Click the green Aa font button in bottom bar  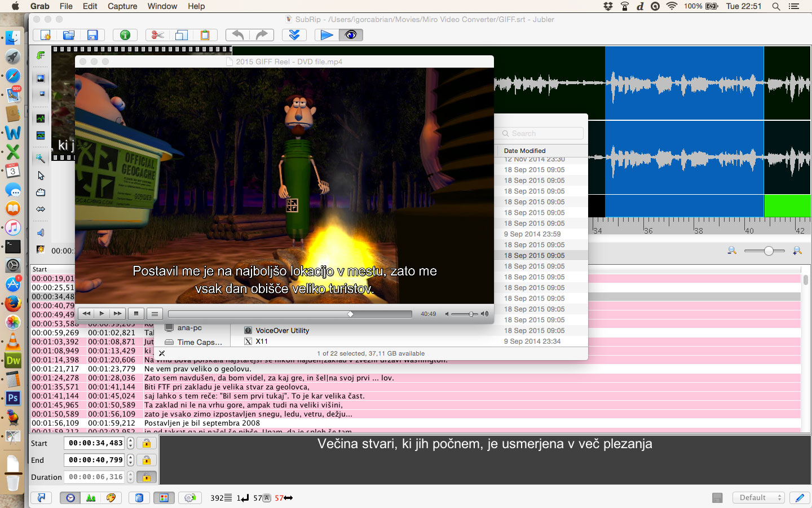point(90,498)
